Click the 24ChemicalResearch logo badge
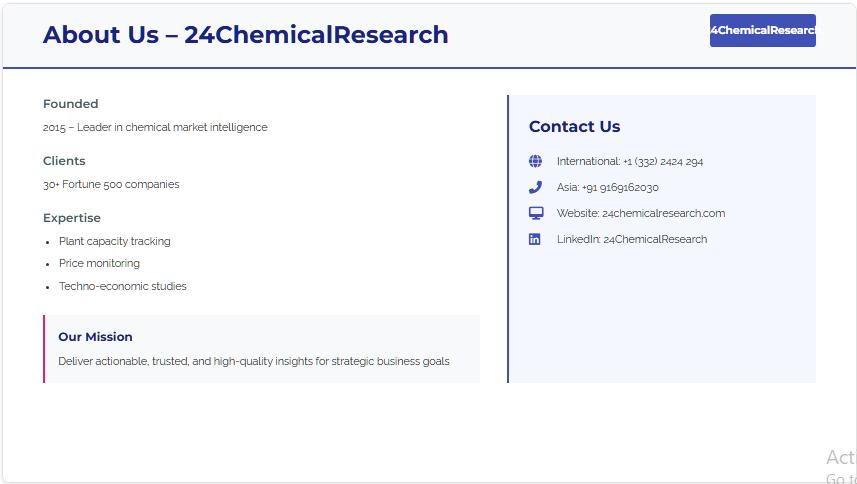The image size is (857, 484). click(762, 30)
